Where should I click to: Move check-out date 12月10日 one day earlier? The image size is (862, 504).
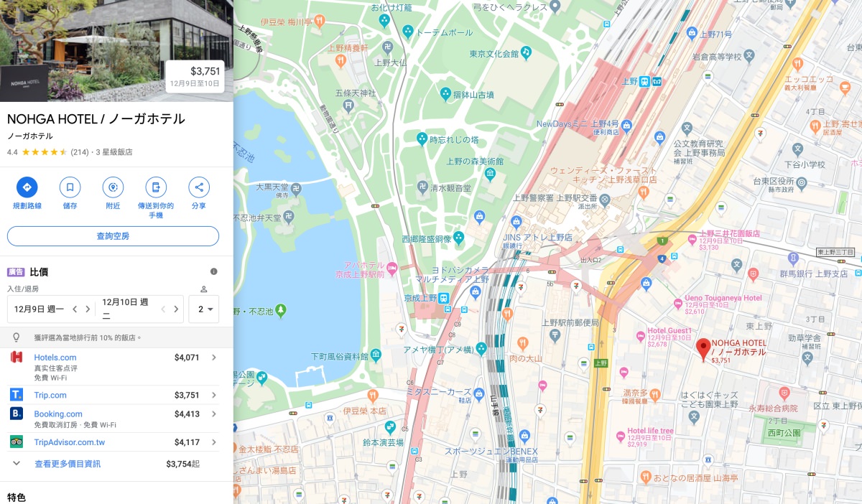pos(163,309)
